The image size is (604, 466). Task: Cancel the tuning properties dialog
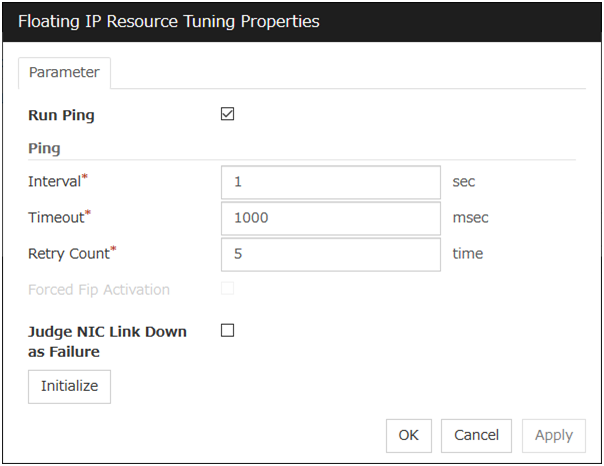(476, 435)
